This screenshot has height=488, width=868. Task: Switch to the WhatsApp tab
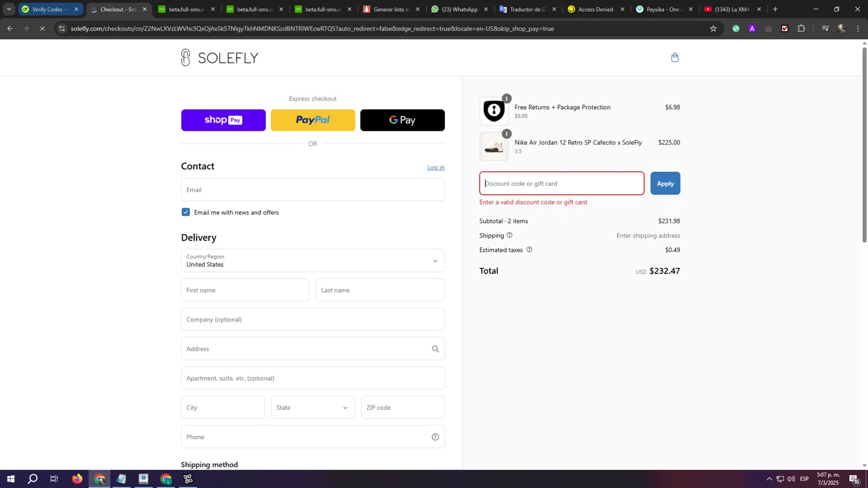click(461, 9)
